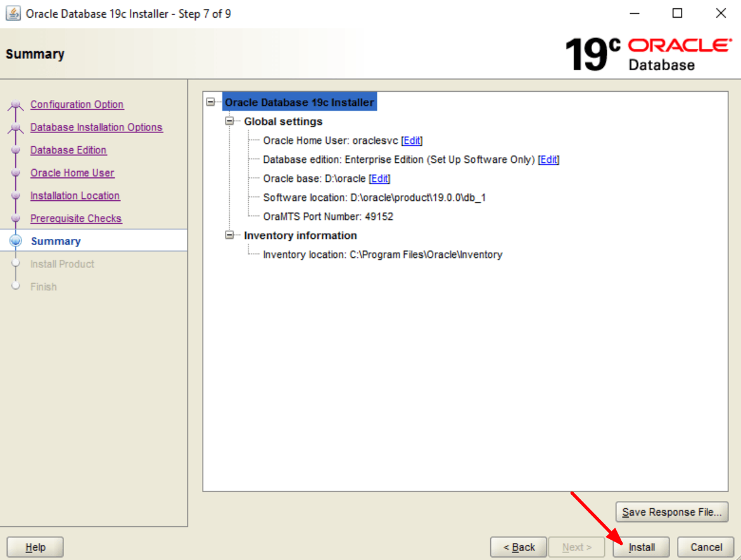This screenshot has height=560, width=741.
Task: Open the Database Edition step
Action: (x=68, y=150)
